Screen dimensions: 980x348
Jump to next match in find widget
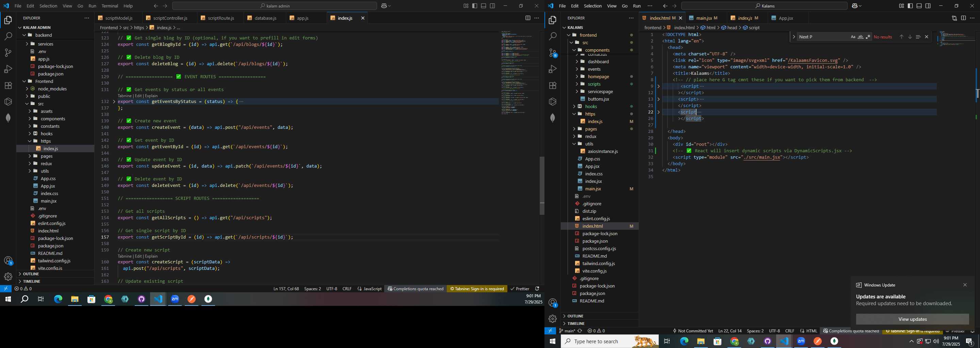click(910, 37)
